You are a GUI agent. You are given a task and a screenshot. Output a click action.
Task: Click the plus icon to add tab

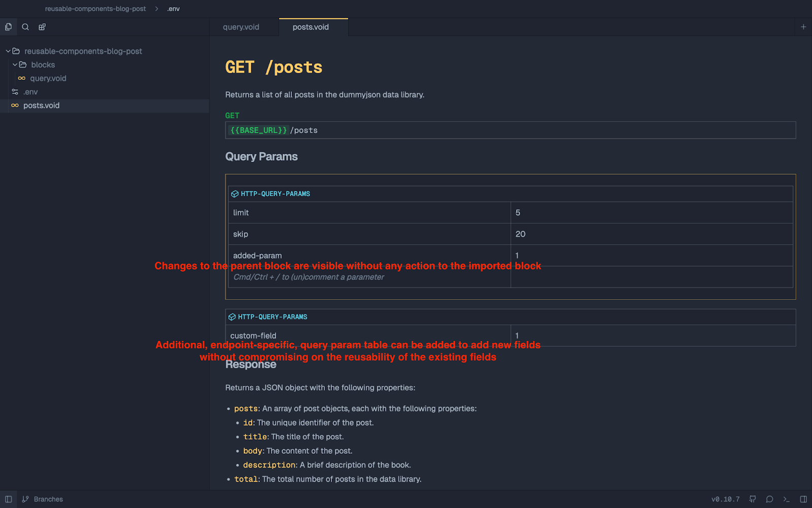[x=803, y=27]
